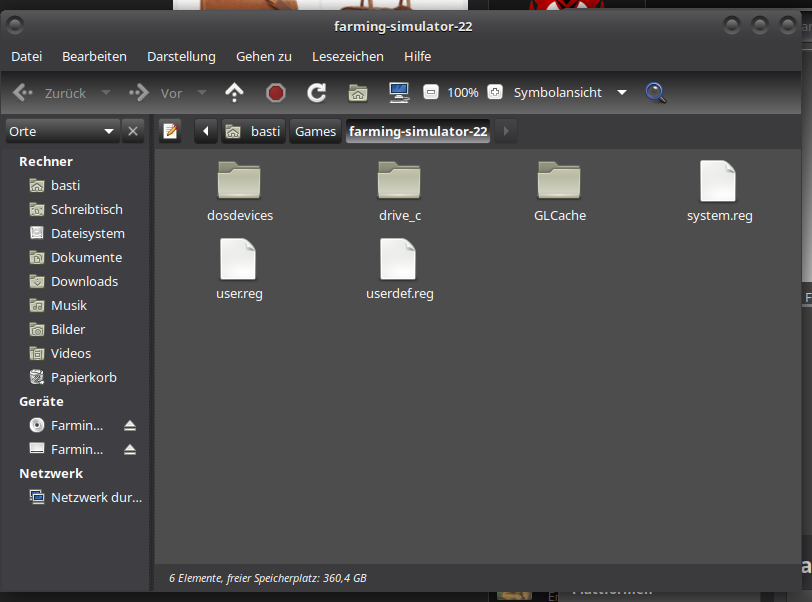Open the Zurück history dropdown arrow
Screen dimensions: 812x602
106,93
